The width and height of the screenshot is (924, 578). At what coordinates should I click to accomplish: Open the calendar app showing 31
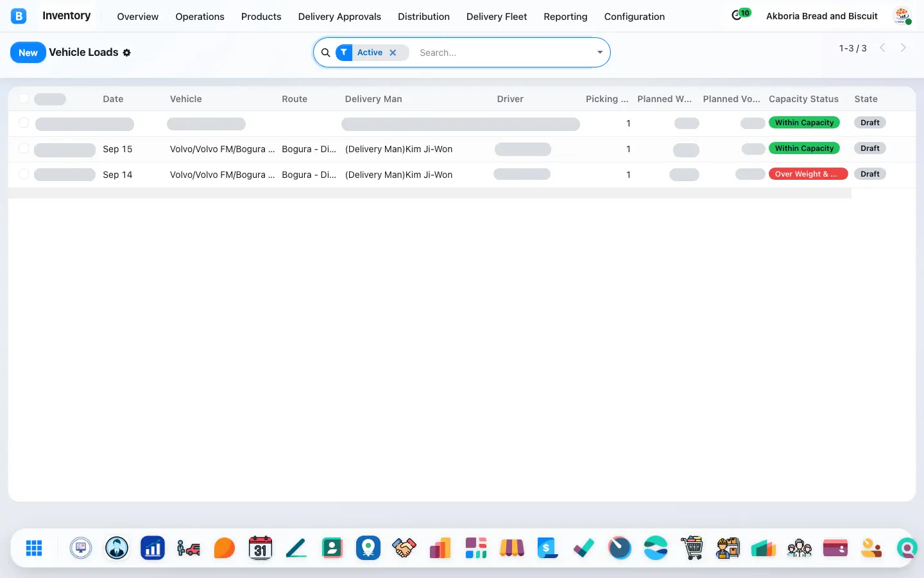pyautogui.click(x=261, y=548)
